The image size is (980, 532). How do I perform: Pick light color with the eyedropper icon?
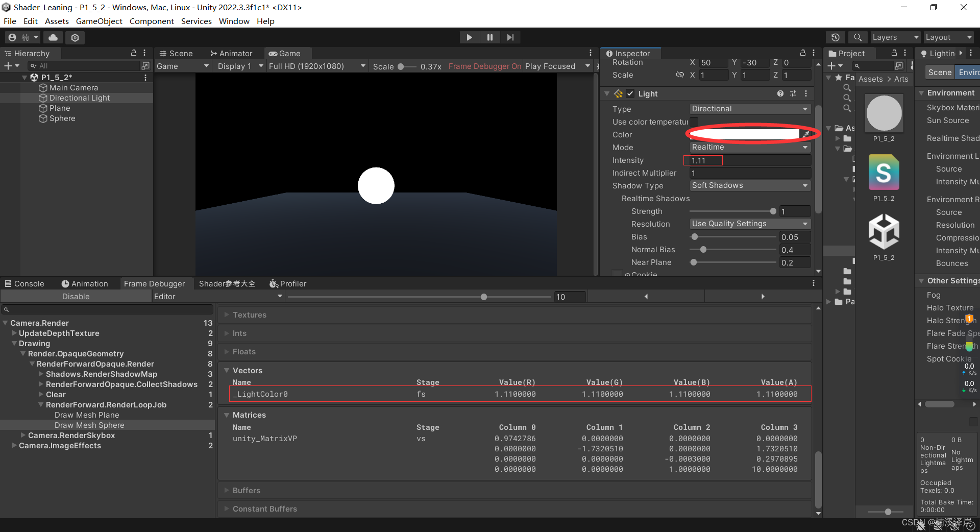(806, 134)
